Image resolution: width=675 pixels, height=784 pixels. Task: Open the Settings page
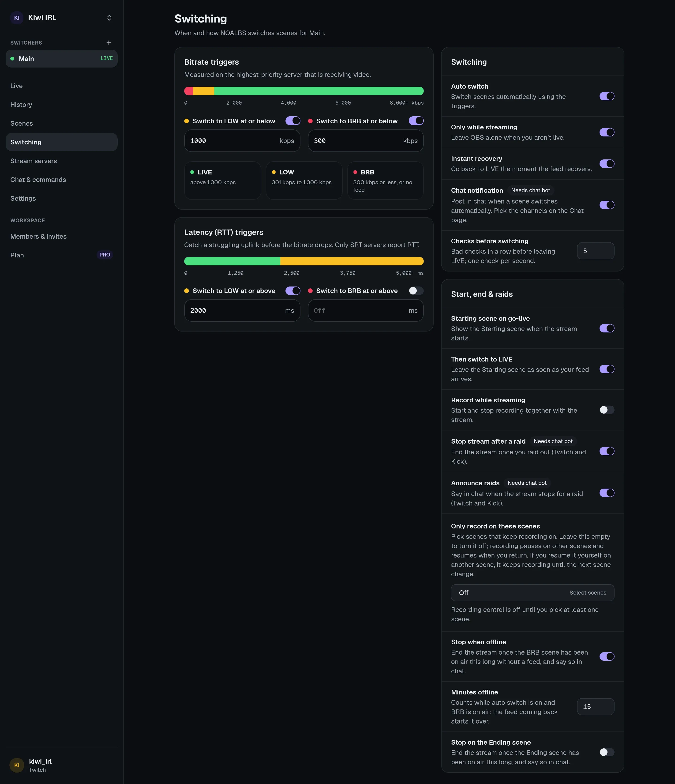pos(62,198)
